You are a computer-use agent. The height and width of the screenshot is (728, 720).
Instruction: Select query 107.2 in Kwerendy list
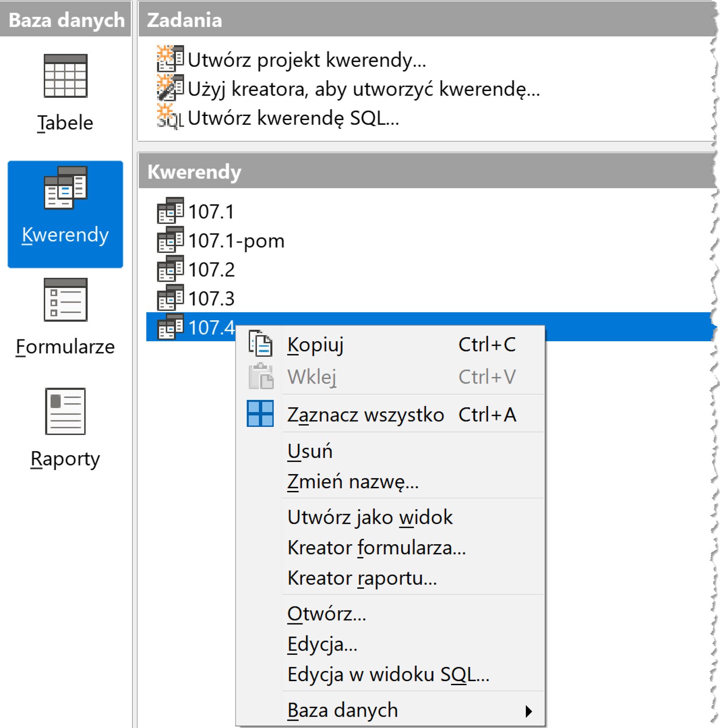(211, 270)
